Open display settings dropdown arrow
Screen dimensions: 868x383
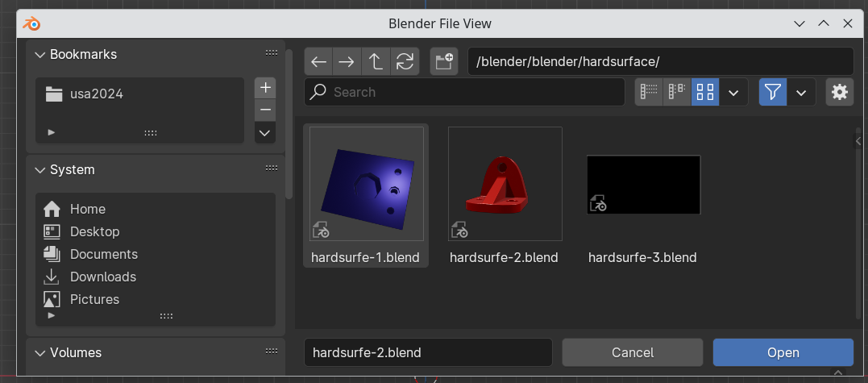[x=733, y=92]
